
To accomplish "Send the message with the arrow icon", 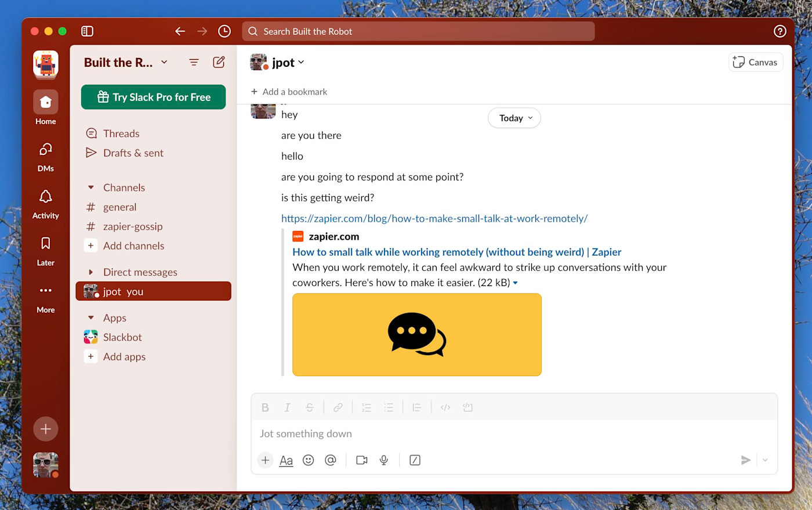I will pyautogui.click(x=746, y=460).
